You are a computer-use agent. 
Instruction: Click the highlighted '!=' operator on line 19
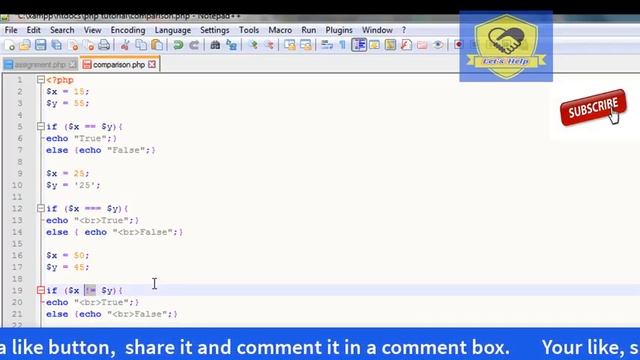[90, 290]
